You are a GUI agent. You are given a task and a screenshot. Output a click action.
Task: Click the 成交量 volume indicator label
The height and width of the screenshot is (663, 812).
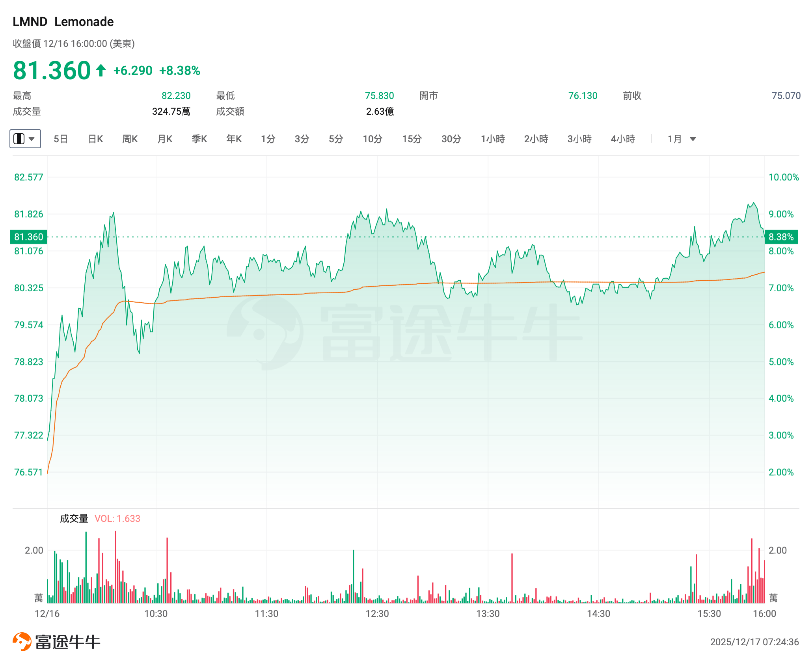[74, 518]
